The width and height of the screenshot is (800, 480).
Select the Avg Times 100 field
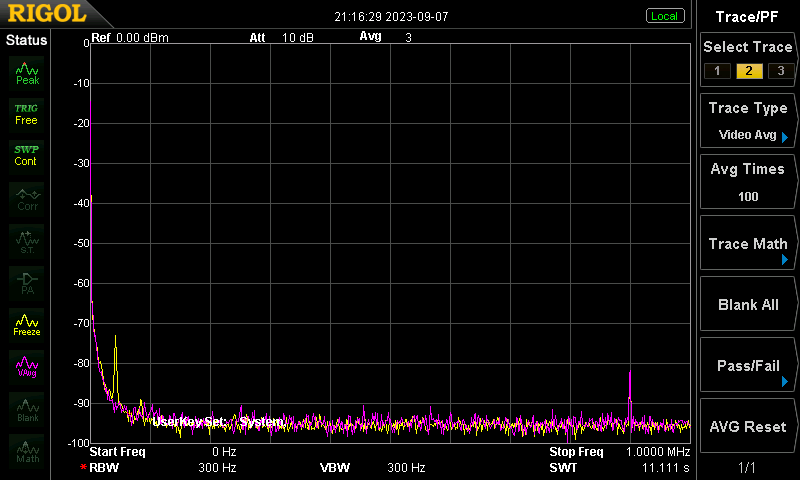point(748,182)
